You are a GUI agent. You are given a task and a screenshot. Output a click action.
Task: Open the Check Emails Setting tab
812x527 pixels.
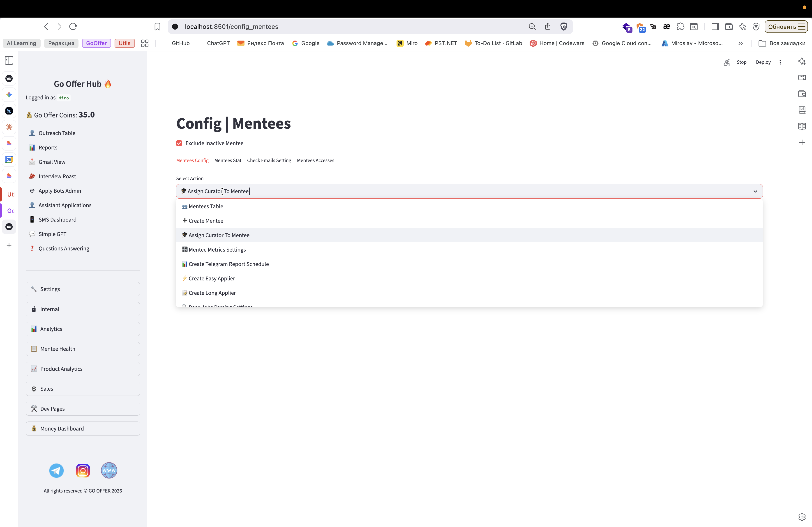pyautogui.click(x=269, y=160)
